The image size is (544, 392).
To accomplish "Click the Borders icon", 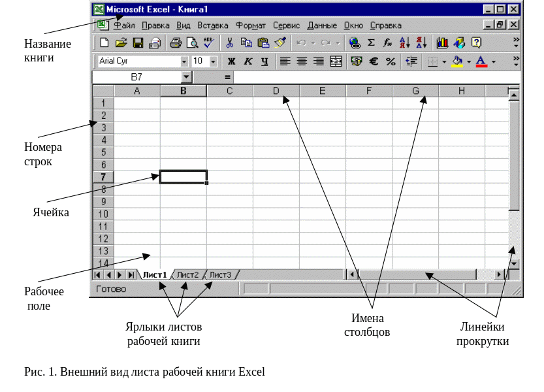I will tap(432, 61).
